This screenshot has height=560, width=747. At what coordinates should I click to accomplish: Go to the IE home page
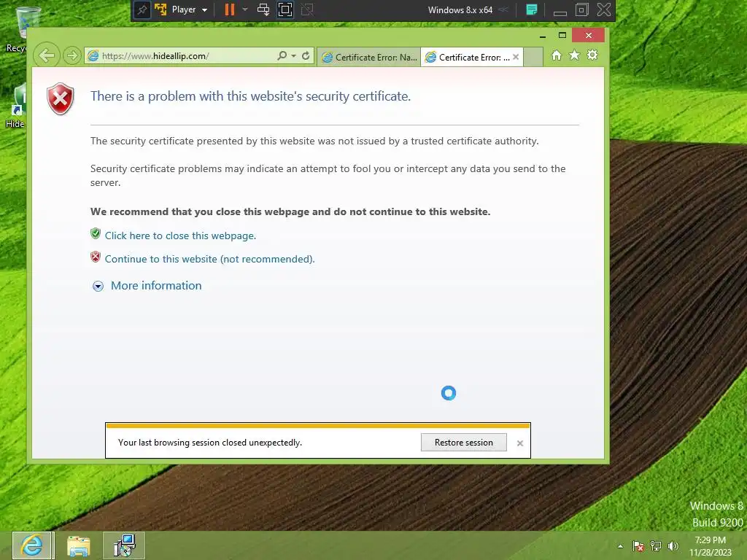557,55
